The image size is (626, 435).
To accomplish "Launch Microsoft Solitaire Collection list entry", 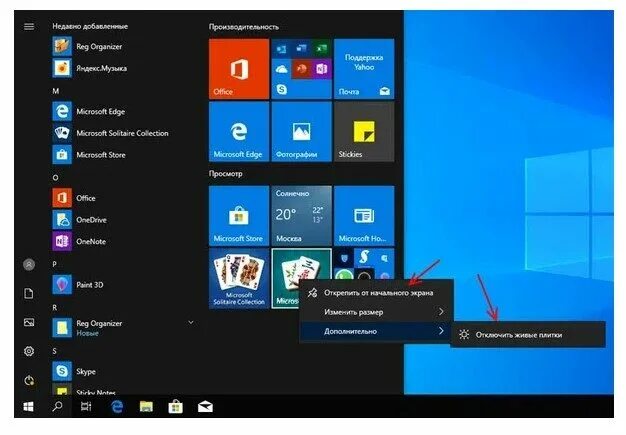I will pos(122,133).
